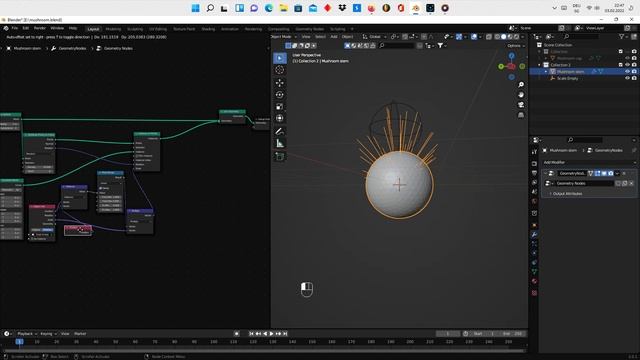This screenshot has height=360, width=640.
Task: Switch to the Geometry Nodes workspace tab
Action: 309,29
